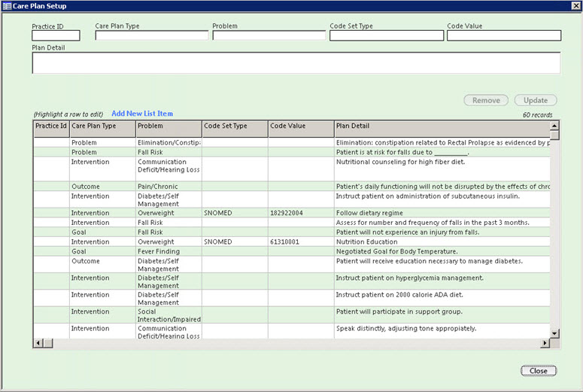
Task: Click the Close button
Action: tap(539, 370)
